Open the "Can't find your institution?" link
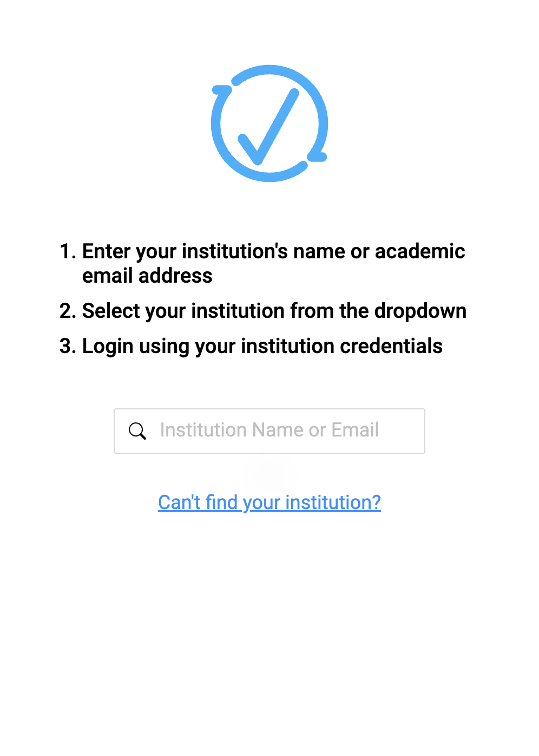Viewport: 539px width, 756px height. tap(269, 503)
